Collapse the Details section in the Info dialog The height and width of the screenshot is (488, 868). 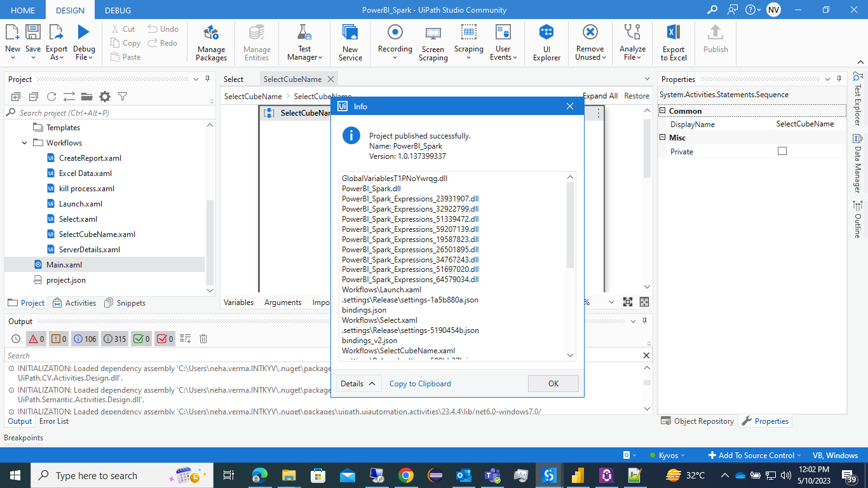click(358, 383)
